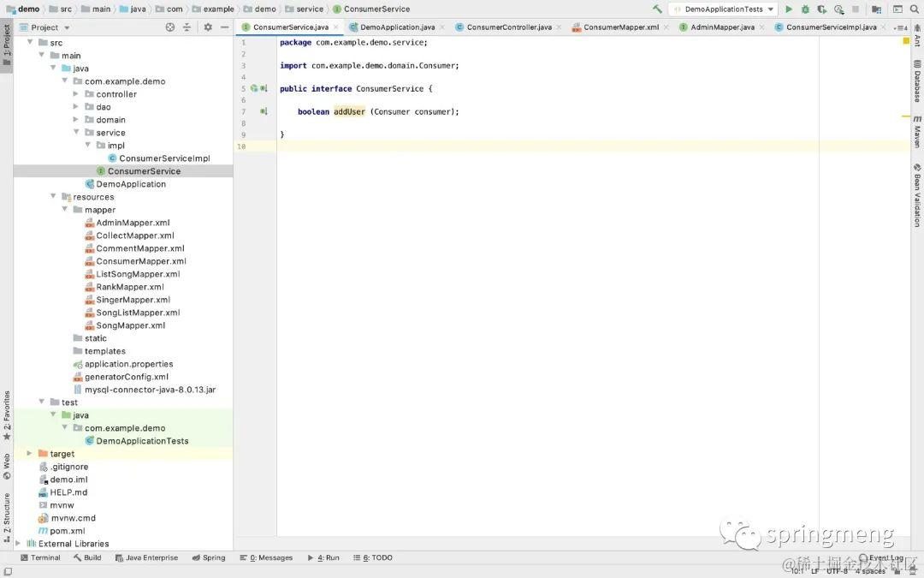Open the Project view selector dropdown

point(44,27)
